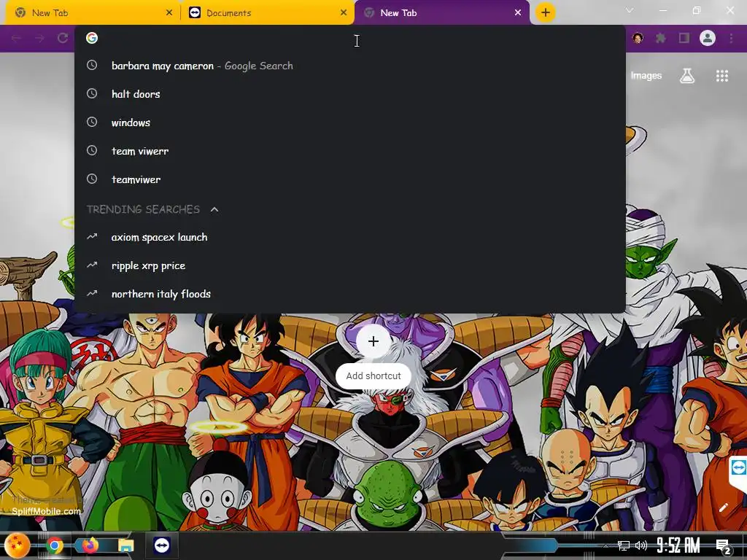The image size is (747, 560).
Task: Click the round extension avatar beside the puzzle icon
Action: tap(638, 38)
